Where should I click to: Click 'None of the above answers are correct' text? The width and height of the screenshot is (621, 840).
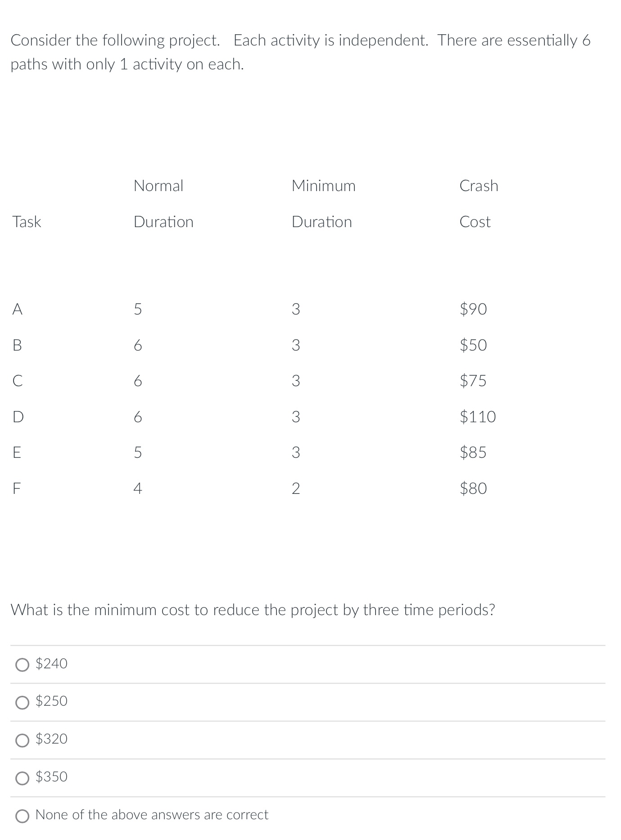[152, 814]
